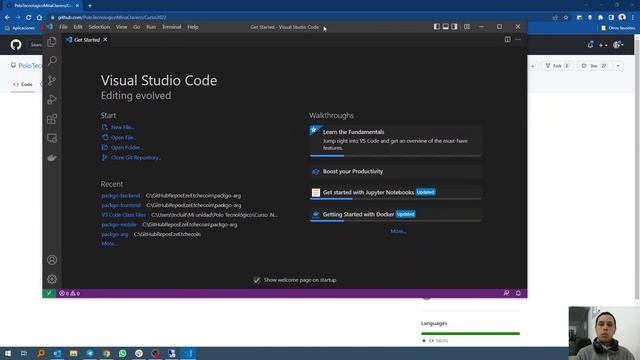Open recent folder packgo-backend
Screen dimensions: 640x360
(x=120, y=196)
